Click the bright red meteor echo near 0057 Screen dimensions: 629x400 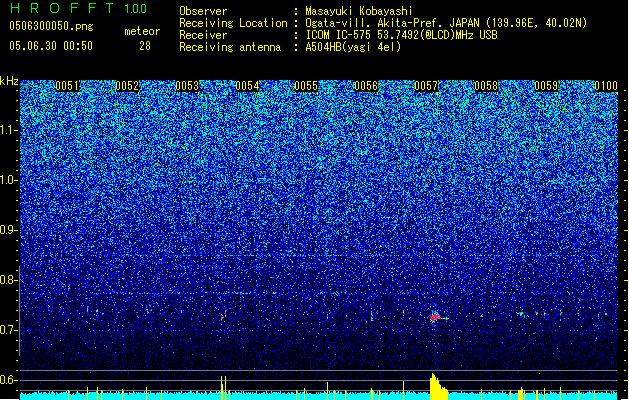[436, 317]
